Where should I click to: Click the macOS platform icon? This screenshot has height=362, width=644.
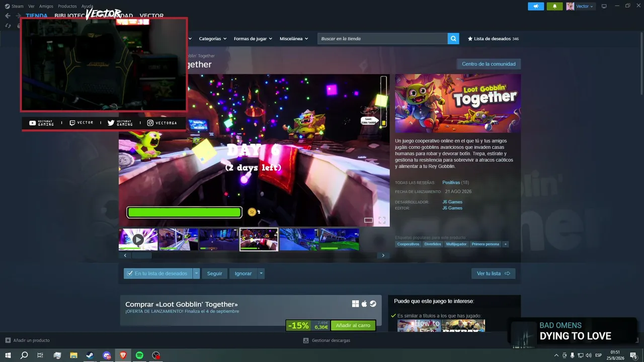[x=364, y=304]
